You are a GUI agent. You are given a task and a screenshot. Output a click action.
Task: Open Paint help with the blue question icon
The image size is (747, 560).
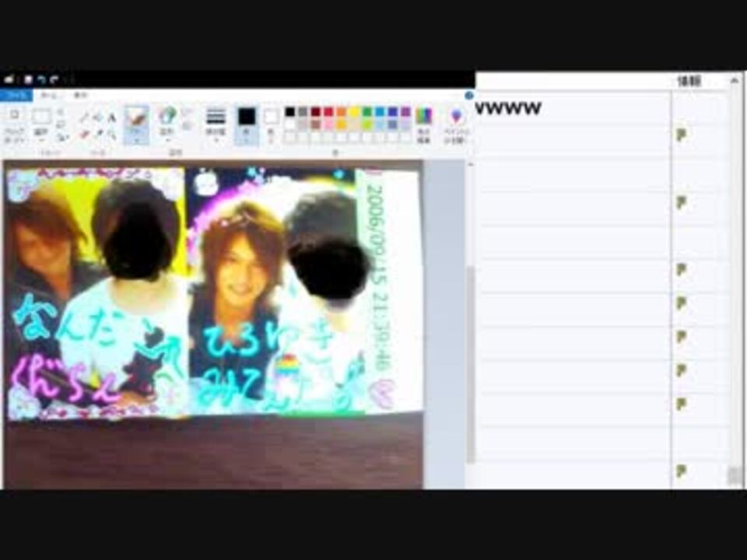click(468, 96)
